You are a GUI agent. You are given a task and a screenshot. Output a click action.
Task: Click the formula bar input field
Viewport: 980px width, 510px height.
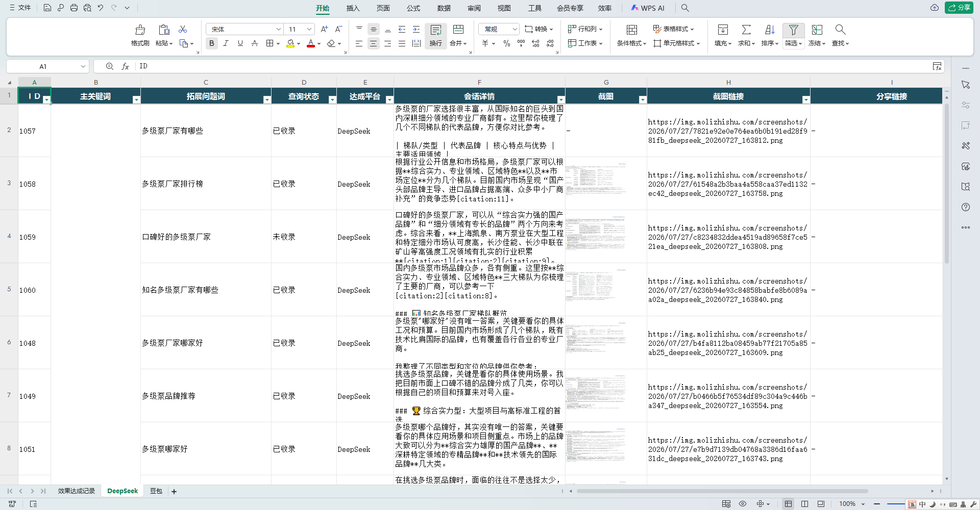coord(533,66)
